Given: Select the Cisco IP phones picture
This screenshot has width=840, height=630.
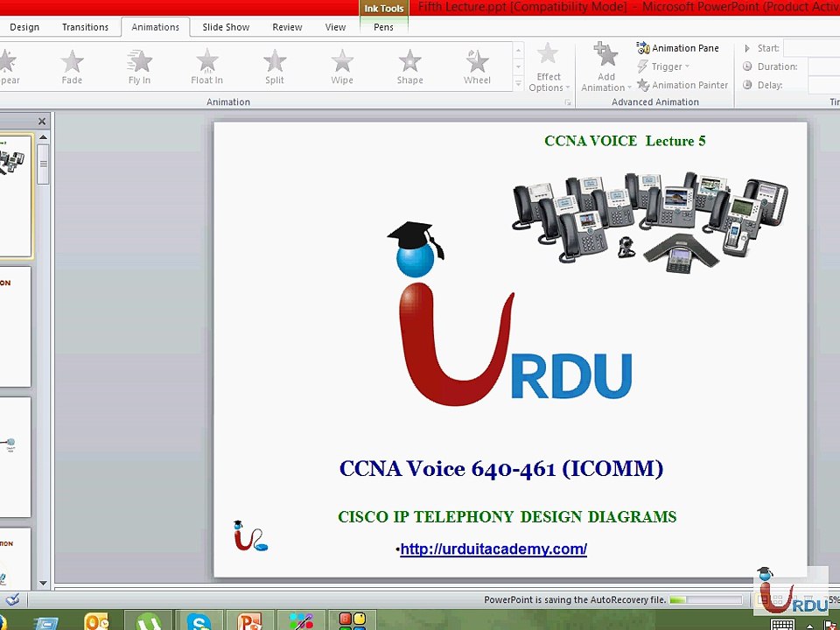Looking at the screenshot, I should point(650,223).
